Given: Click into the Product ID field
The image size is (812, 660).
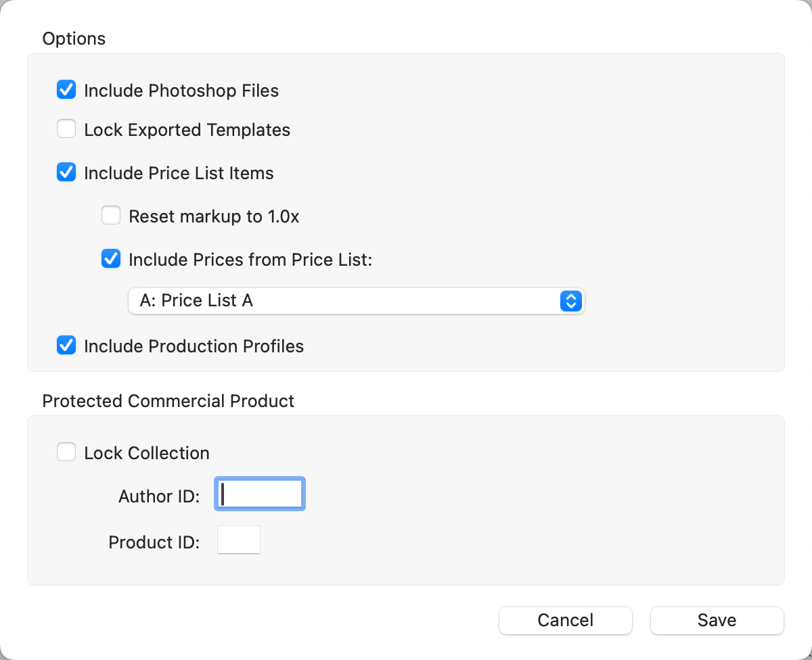Looking at the screenshot, I should pos(239,540).
